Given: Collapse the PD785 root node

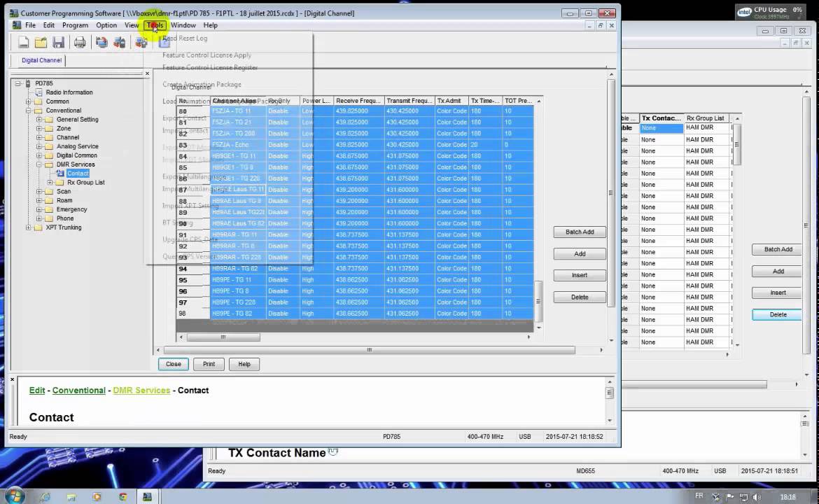Looking at the screenshot, I should point(17,83).
